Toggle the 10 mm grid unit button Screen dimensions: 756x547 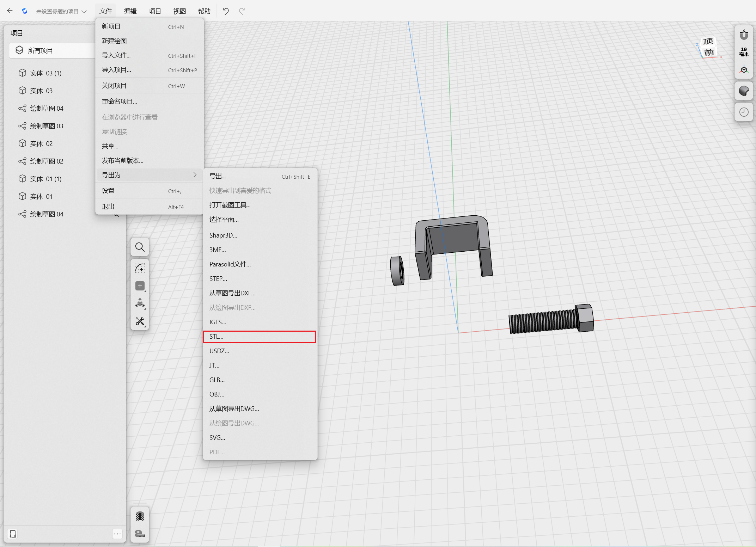point(744,52)
